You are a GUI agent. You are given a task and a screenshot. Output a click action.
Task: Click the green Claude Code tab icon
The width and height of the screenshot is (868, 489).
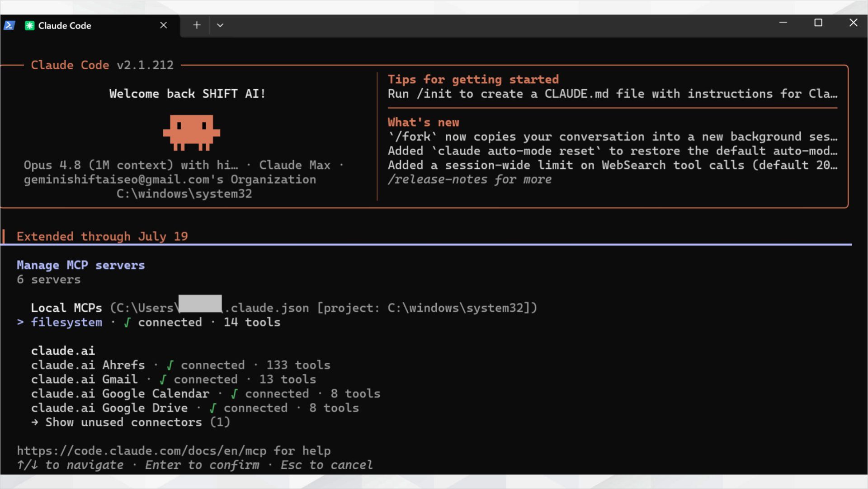(x=29, y=26)
